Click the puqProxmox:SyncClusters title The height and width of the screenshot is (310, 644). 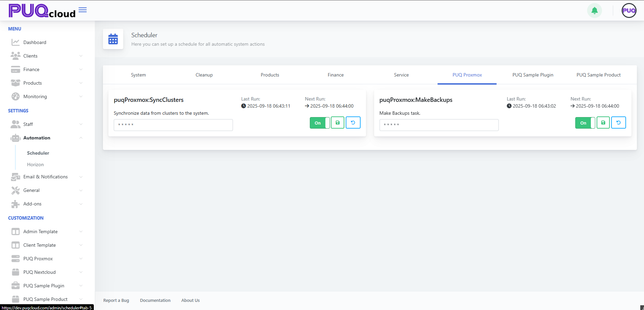149,100
